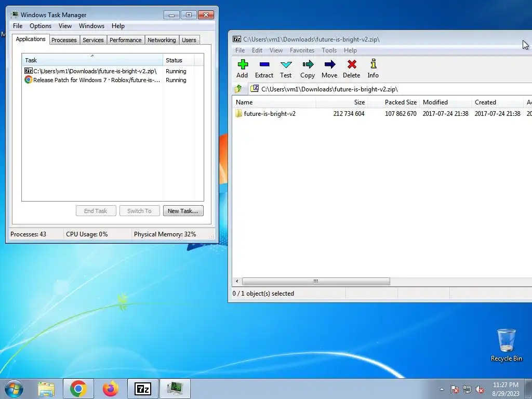The image size is (532, 399).
Task: Open the Tools menu in 7-Zip
Action: 329,50
